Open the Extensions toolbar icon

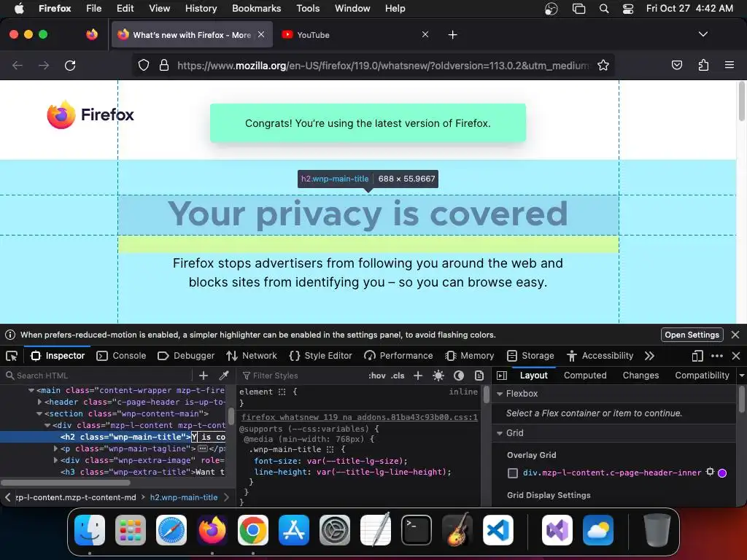coord(703,65)
